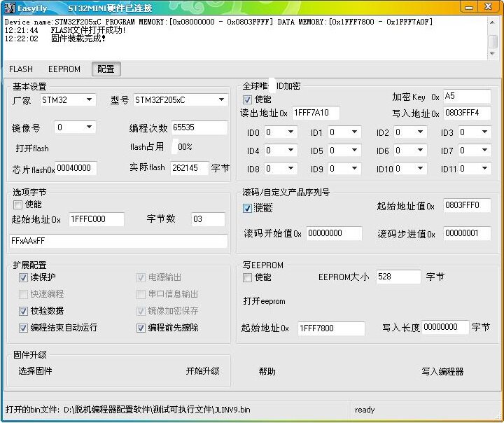
Task: Toggle 使能 in 写EEPROM section
Action: pyautogui.click(x=247, y=277)
